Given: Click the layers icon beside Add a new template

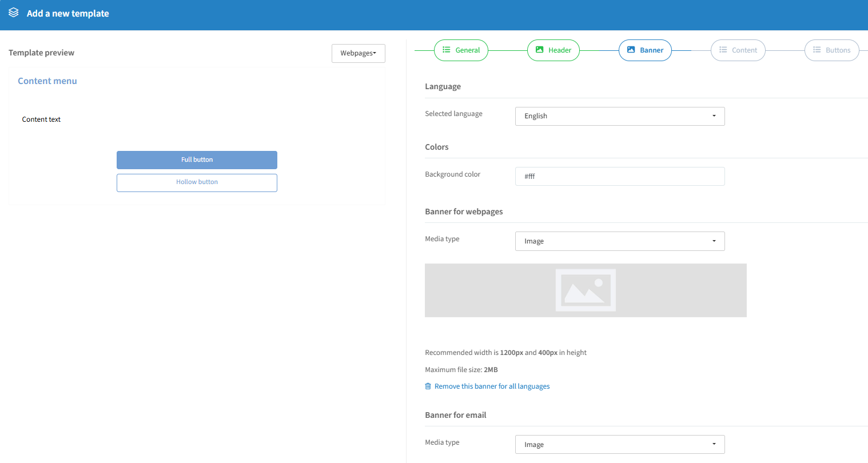Looking at the screenshot, I should [14, 13].
